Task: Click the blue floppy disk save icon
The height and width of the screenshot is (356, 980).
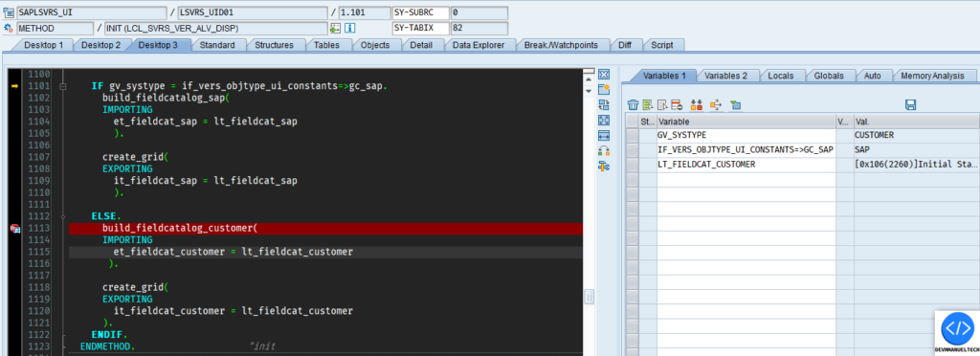Action: (911, 105)
